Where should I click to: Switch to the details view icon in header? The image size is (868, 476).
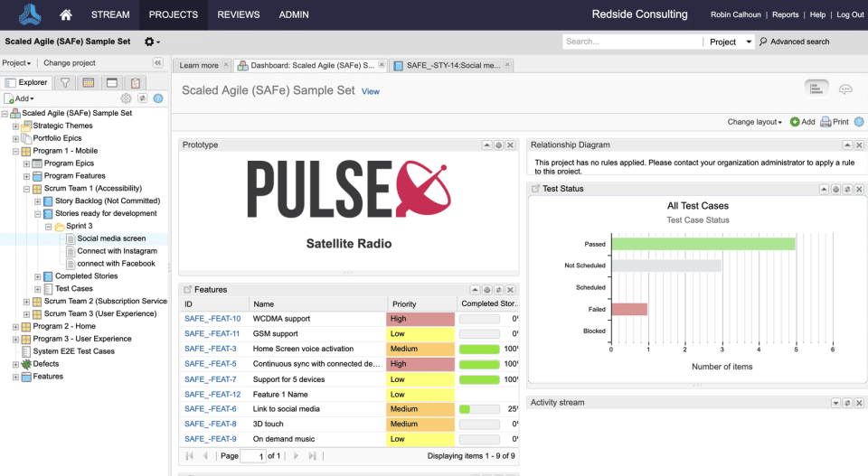(816, 89)
